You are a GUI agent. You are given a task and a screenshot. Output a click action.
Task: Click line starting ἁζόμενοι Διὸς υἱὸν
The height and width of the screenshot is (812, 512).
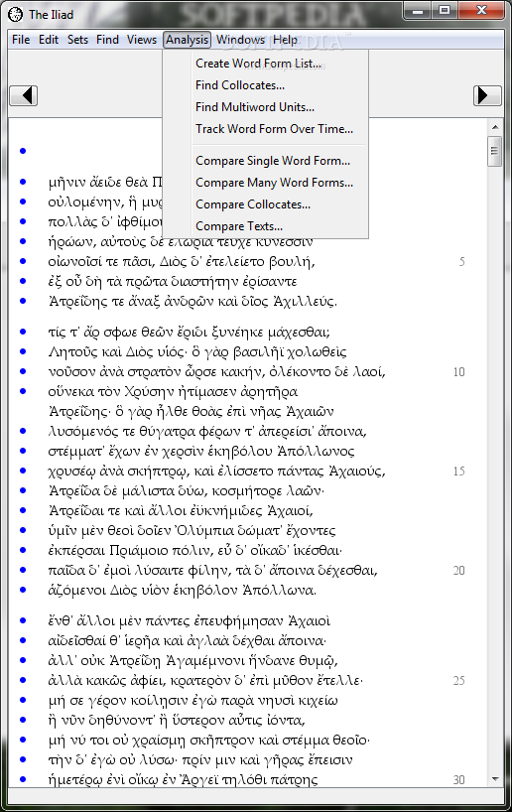(x=183, y=590)
